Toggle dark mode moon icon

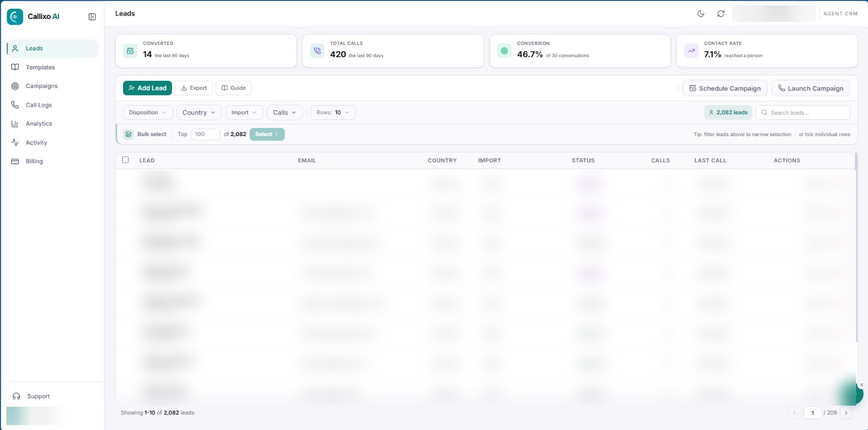click(701, 14)
